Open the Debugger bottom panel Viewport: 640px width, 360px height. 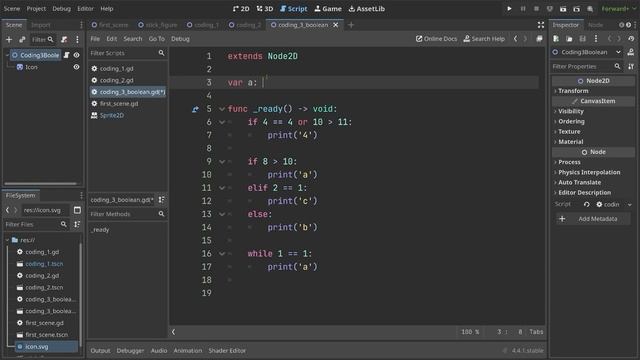point(130,351)
